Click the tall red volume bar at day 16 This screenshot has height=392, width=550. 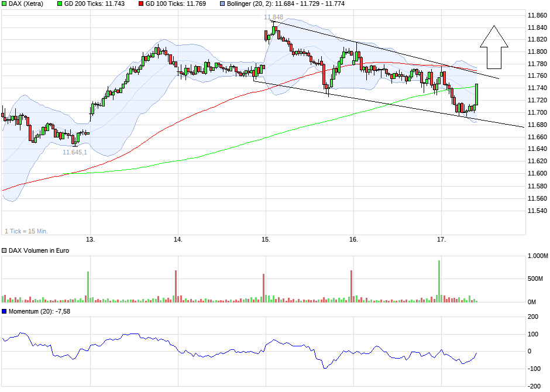tap(351, 286)
